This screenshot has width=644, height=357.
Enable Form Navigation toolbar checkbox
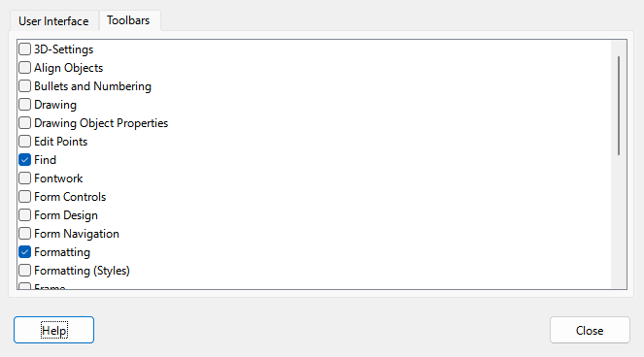point(24,234)
